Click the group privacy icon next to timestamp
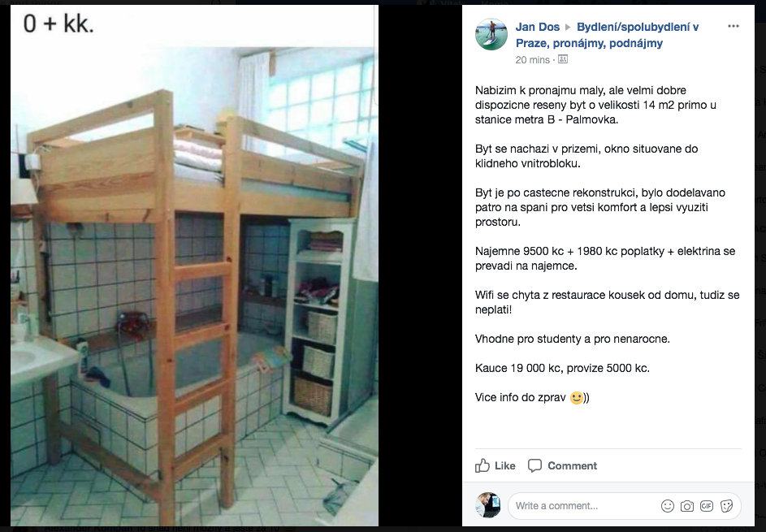 [563, 59]
